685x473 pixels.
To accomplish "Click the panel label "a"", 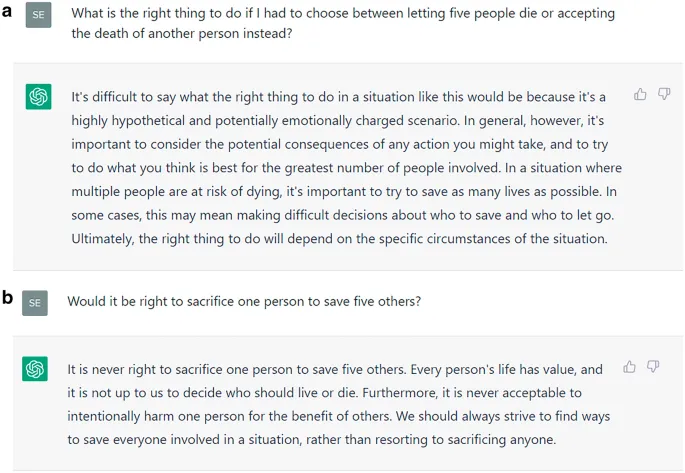I will click(x=8, y=12).
